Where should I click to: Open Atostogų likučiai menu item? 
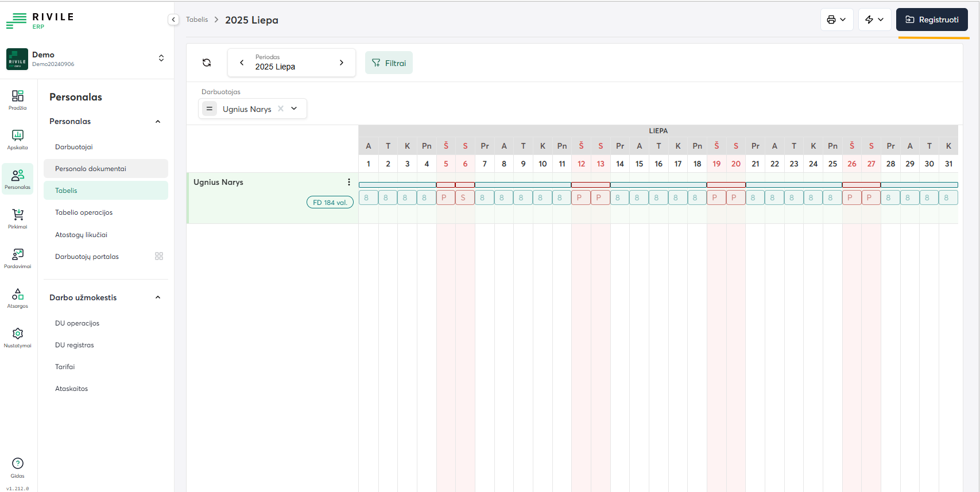(x=81, y=235)
